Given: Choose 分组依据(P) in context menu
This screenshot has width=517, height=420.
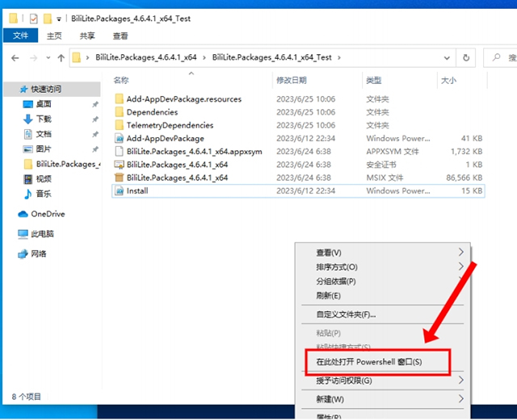Looking at the screenshot, I should [382, 282].
